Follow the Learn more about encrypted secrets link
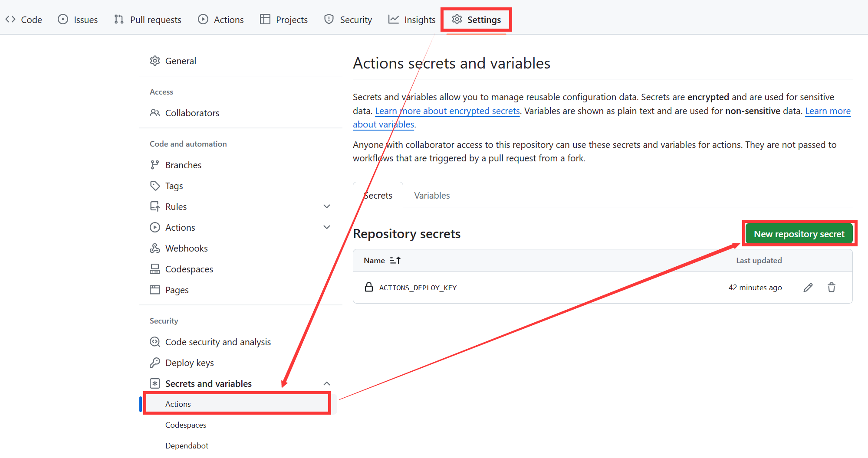Screen dimensions: 868x458 pyautogui.click(x=447, y=111)
